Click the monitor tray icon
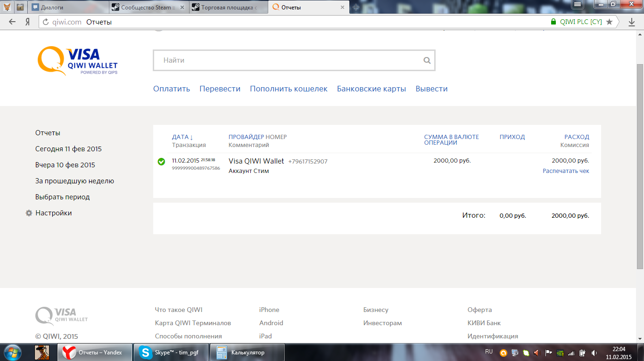Screen dimensions: 644x361 [x=515, y=353]
